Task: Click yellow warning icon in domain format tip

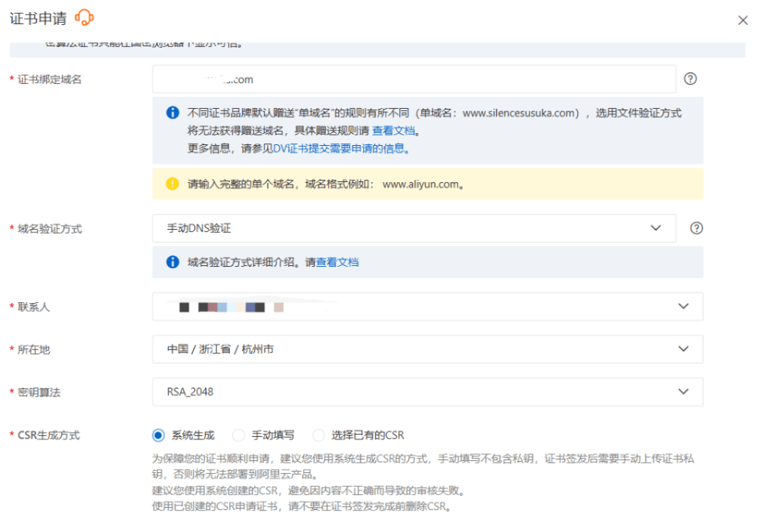Action: pyautogui.click(x=172, y=183)
